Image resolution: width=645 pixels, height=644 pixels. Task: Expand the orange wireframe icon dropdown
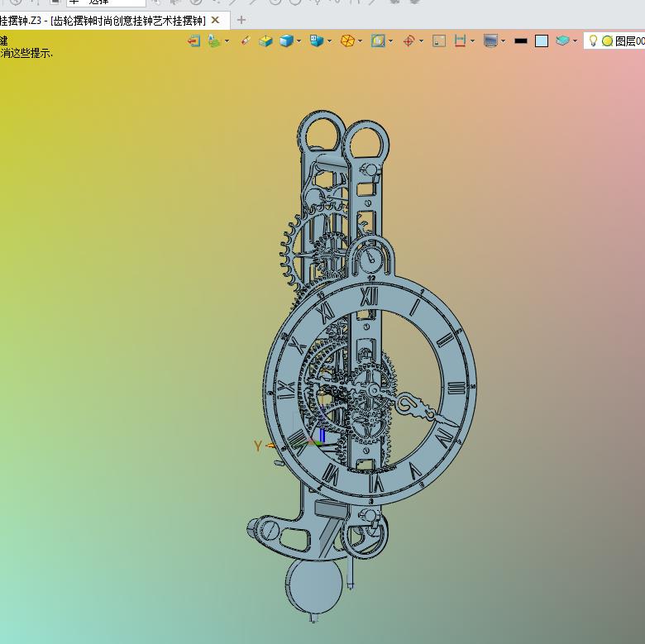point(361,41)
